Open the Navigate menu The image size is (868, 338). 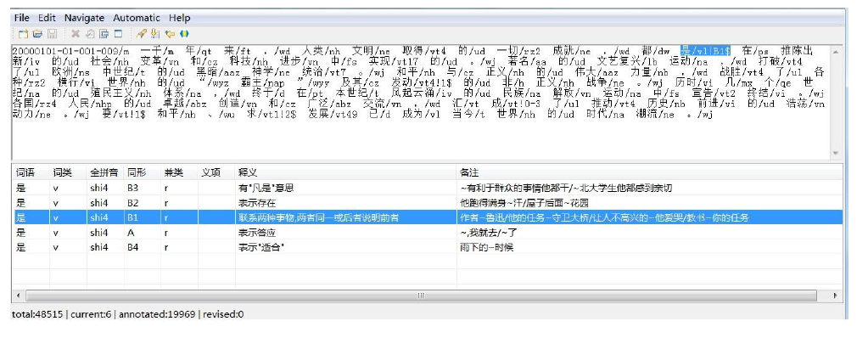(84, 18)
